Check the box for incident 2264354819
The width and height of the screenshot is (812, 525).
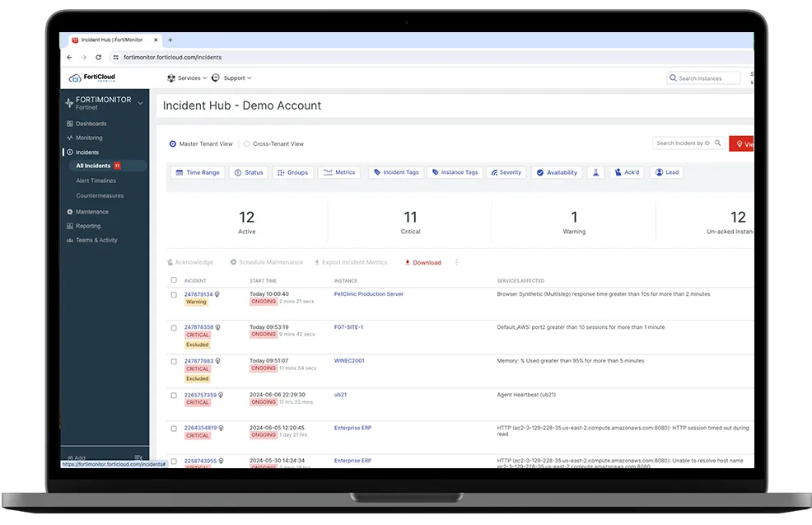pos(174,429)
